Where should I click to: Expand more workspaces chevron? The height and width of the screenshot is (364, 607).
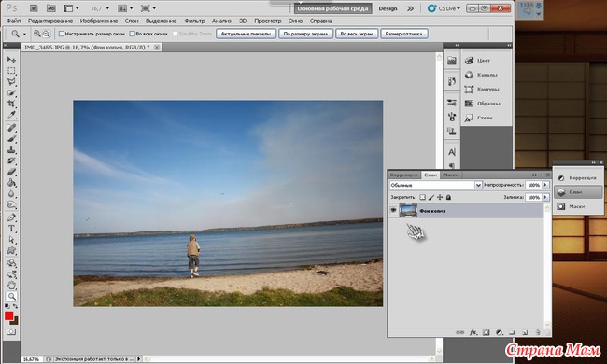coord(410,8)
